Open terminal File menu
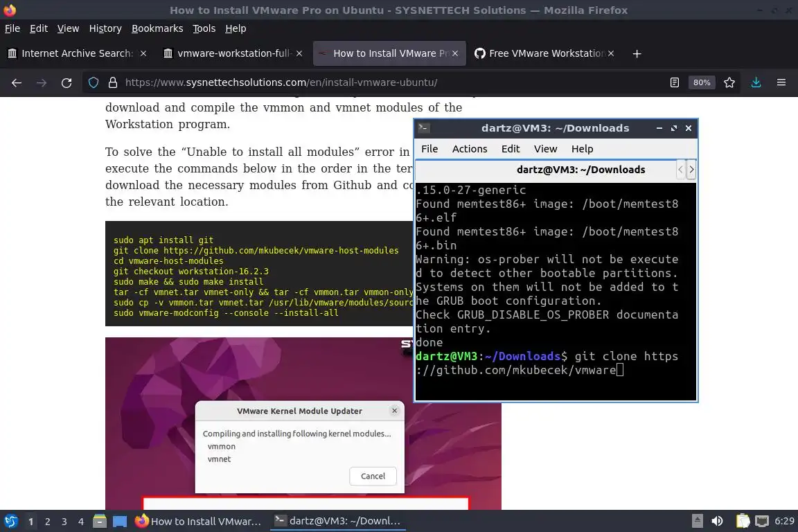The width and height of the screenshot is (798, 532). pos(429,149)
